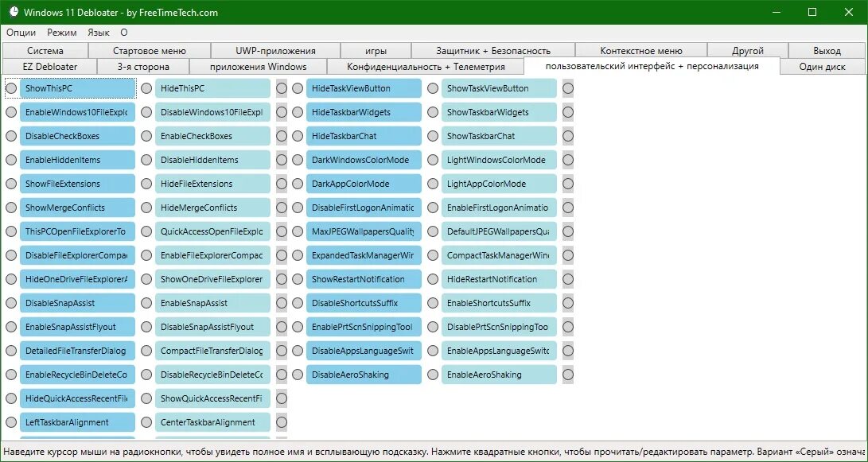Open the Конфиденциальность + Телеметрия tab
This screenshot has height=462, width=868.
point(427,67)
